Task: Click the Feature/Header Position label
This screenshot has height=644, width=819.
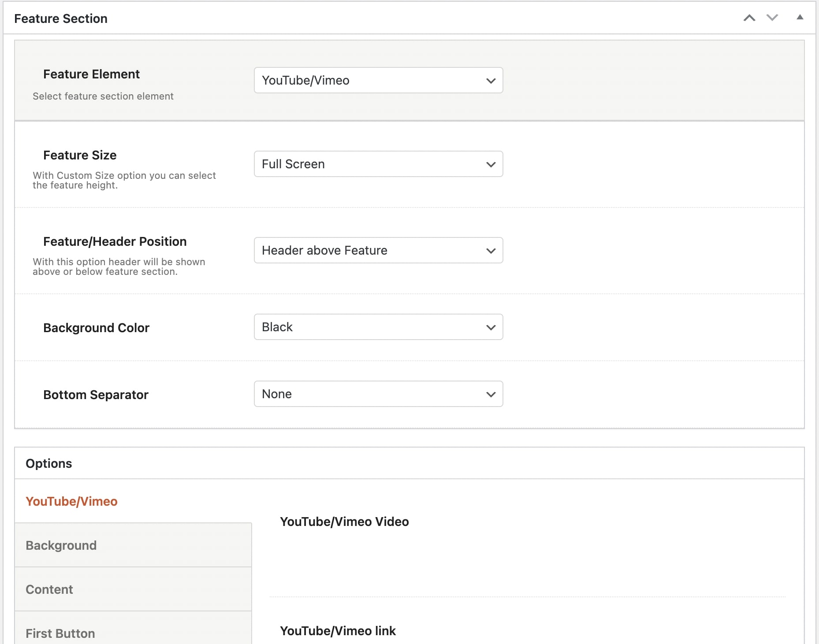Action: (115, 241)
